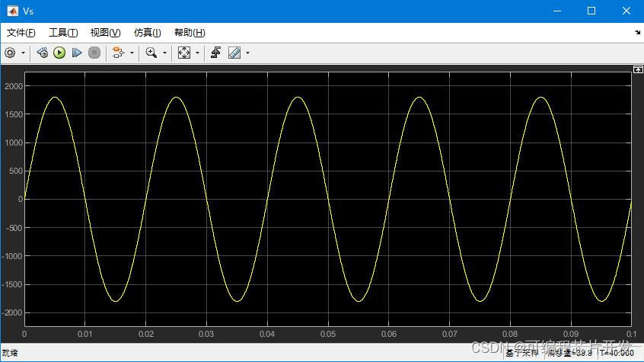The image size is (644, 362).
Task: Open the 仿真(I) menu
Action: [x=147, y=33]
